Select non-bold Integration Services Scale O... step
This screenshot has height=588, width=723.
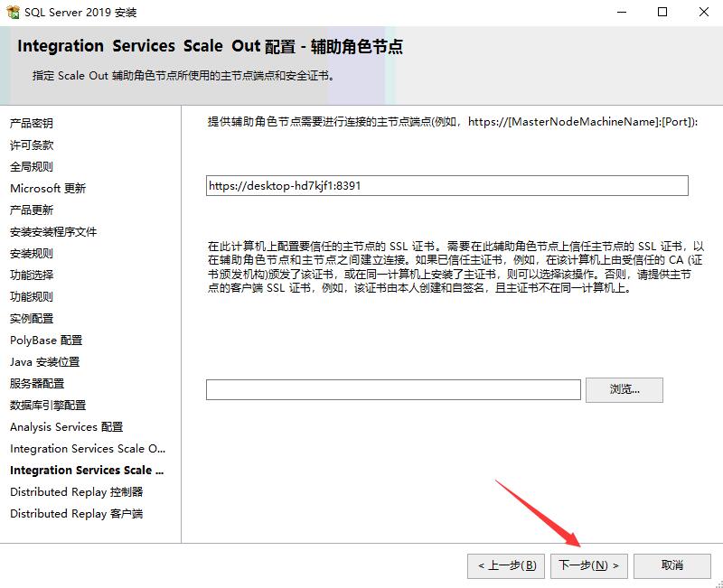(x=88, y=449)
